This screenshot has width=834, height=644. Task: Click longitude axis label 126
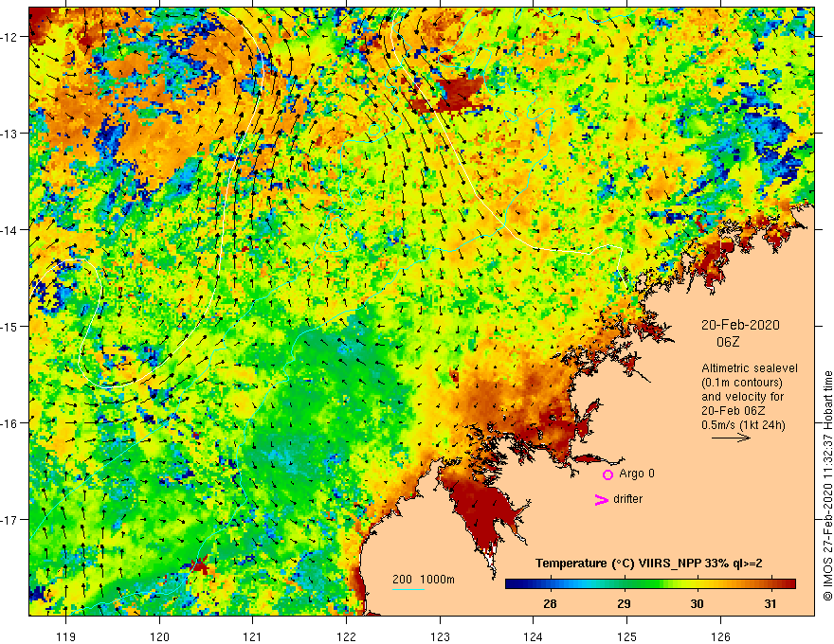(x=720, y=636)
